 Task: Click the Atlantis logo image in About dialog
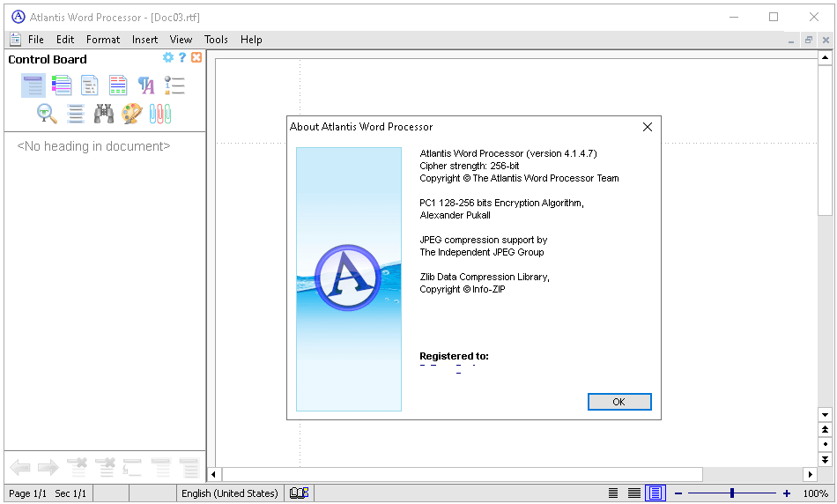349,279
